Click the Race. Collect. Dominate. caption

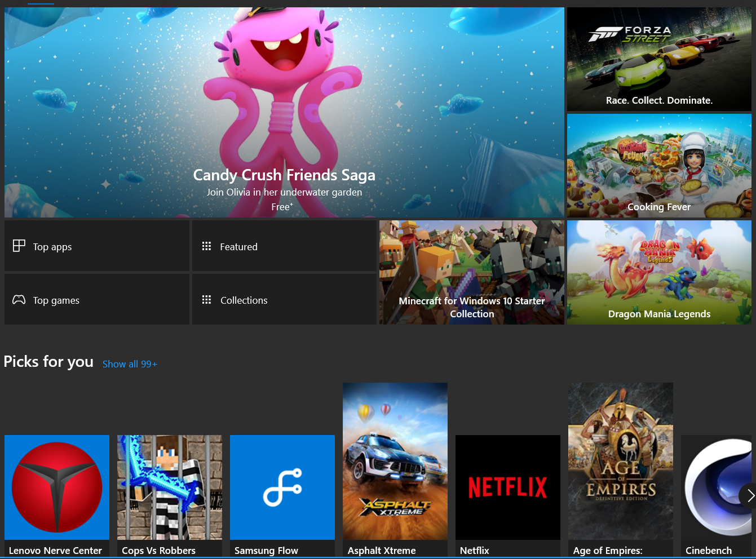(x=659, y=100)
